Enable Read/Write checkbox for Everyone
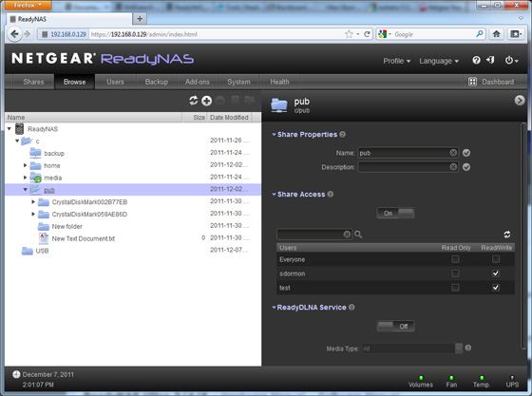Viewport: 532px width, 396px height. (496, 259)
